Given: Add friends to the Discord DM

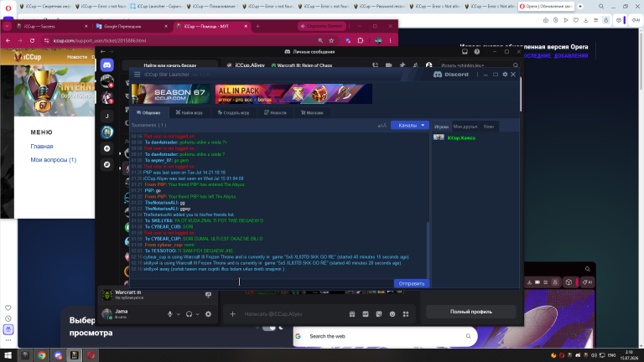Looking at the screenshot, I should (x=416, y=65).
